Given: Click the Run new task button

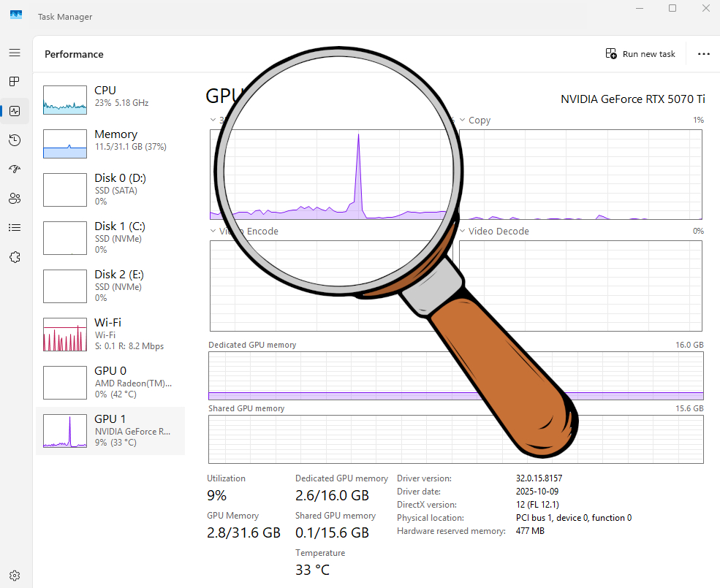Looking at the screenshot, I should (640, 53).
